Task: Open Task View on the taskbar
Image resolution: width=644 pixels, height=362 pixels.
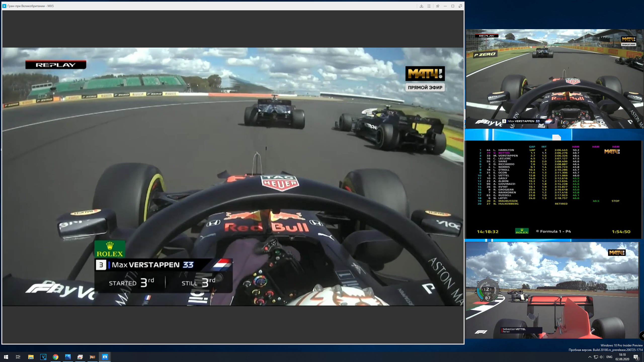Action: 18,357
